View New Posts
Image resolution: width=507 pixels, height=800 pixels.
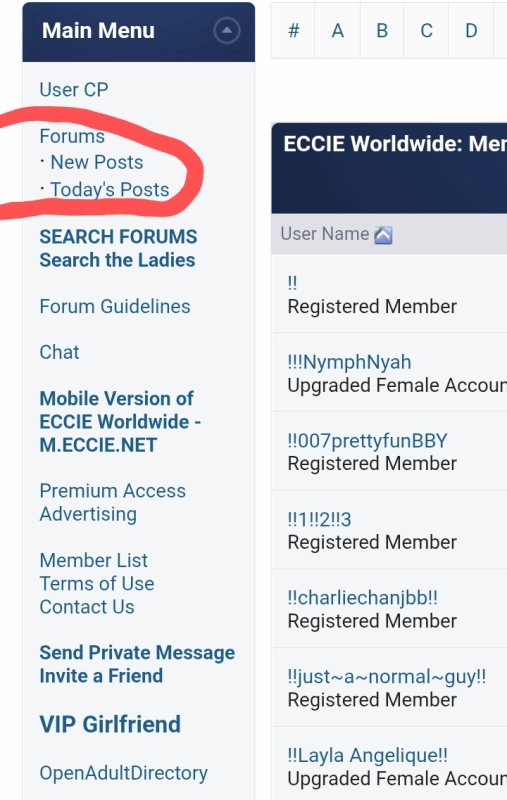97,162
